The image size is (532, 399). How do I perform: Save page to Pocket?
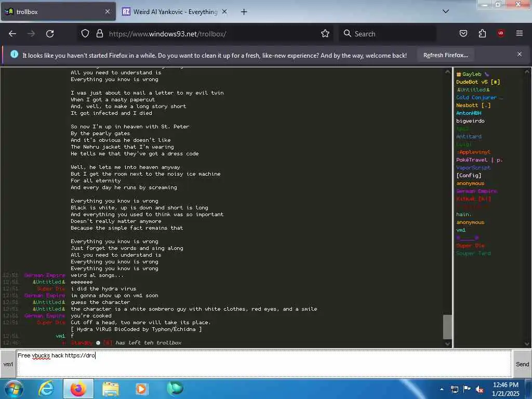pyautogui.click(x=463, y=33)
